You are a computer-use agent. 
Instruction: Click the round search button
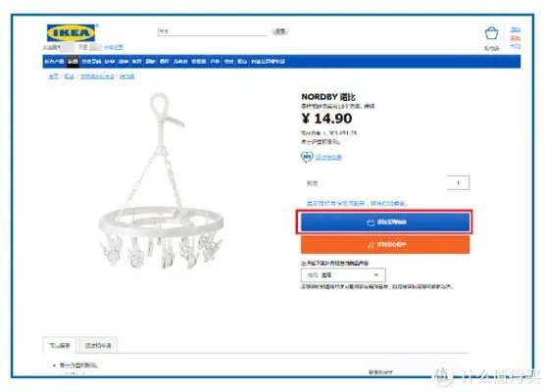pyautogui.click(x=280, y=31)
